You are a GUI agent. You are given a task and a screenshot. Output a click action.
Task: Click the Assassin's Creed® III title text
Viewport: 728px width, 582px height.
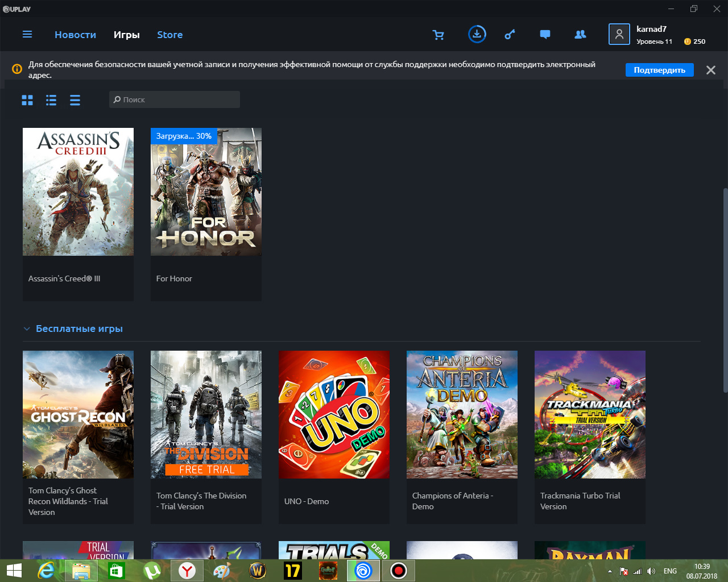click(64, 278)
